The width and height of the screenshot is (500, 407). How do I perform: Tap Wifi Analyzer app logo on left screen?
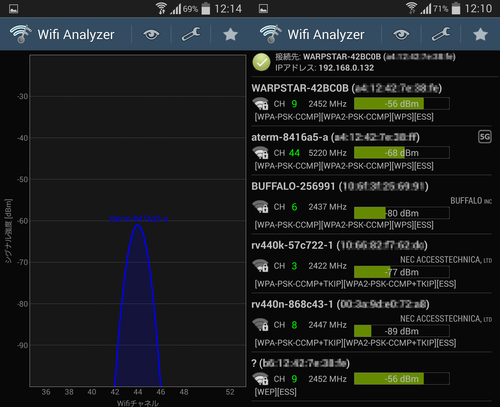coord(21,34)
